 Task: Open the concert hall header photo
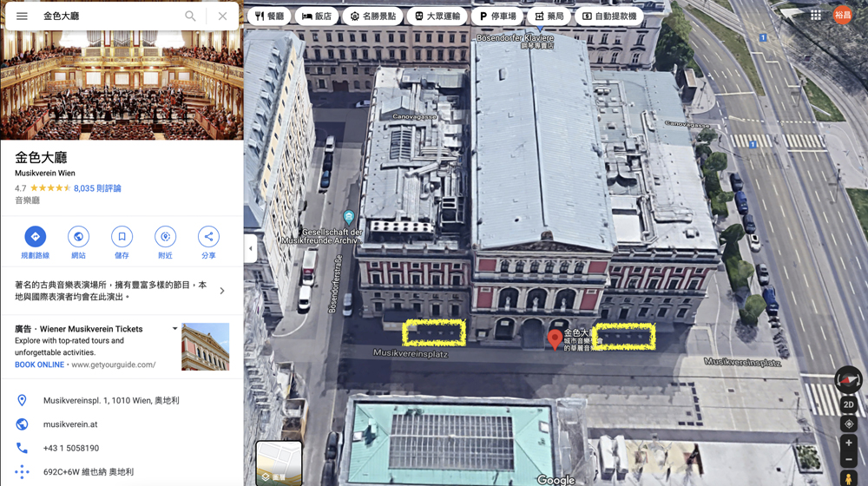tap(122, 85)
